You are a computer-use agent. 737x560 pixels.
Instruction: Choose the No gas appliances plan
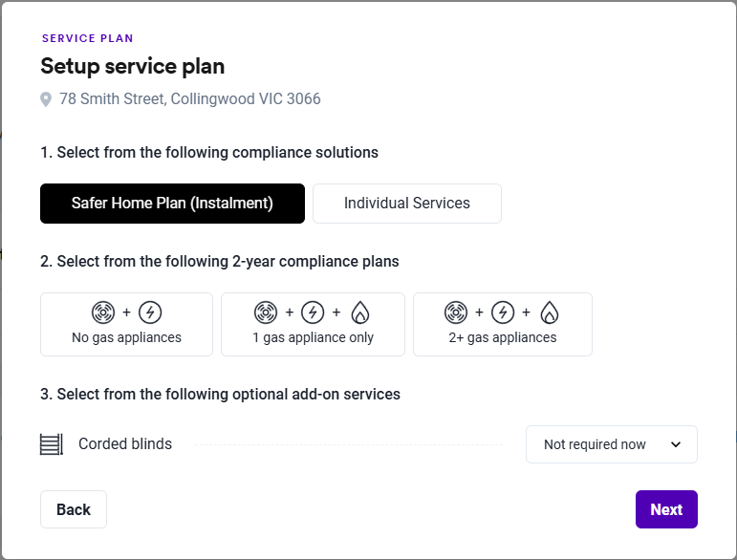(x=126, y=325)
